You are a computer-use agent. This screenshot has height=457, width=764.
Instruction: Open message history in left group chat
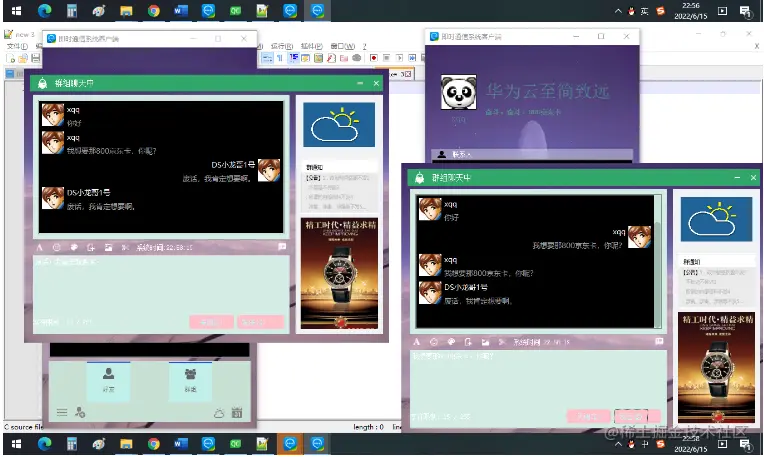(x=282, y=247)
